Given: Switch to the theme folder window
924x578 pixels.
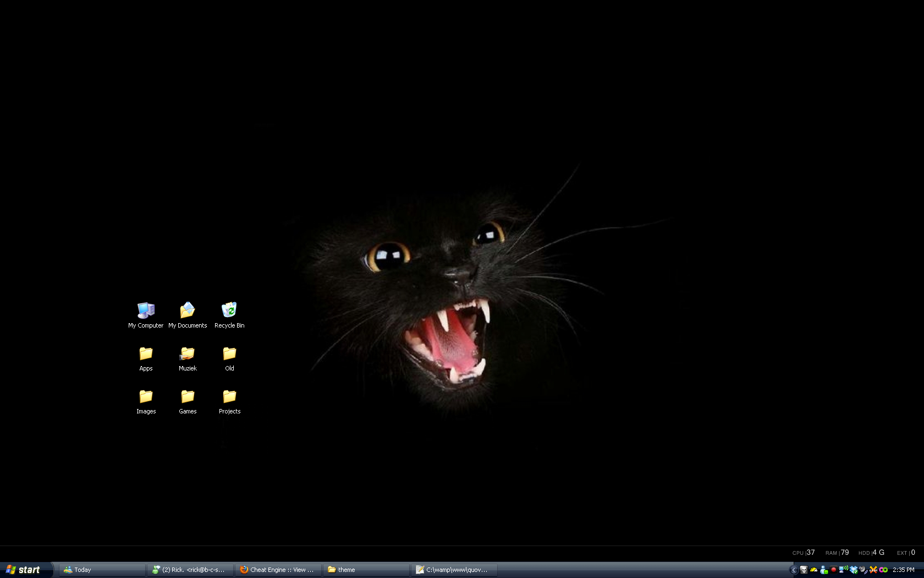Looking at the screenshot, I should click(366, 570).
